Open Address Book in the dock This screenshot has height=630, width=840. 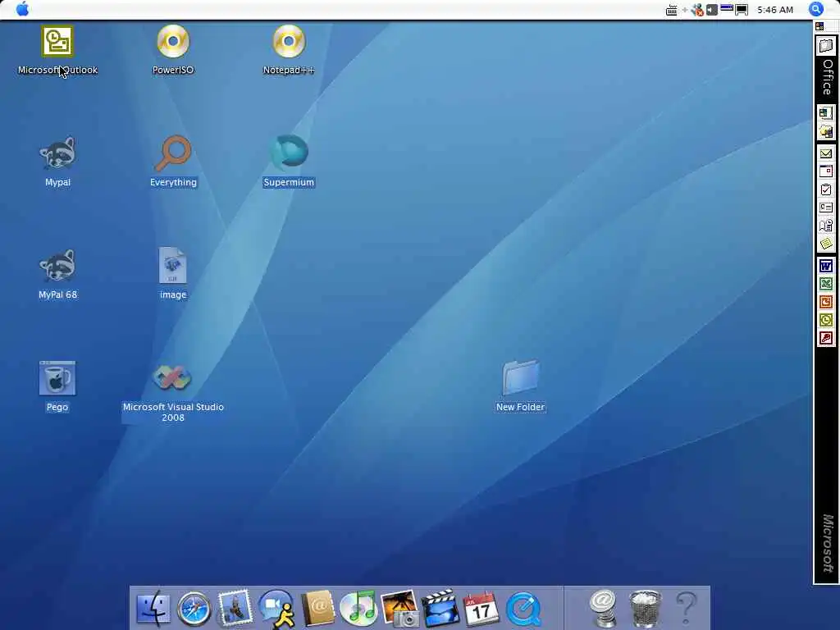tap(318, 608)
